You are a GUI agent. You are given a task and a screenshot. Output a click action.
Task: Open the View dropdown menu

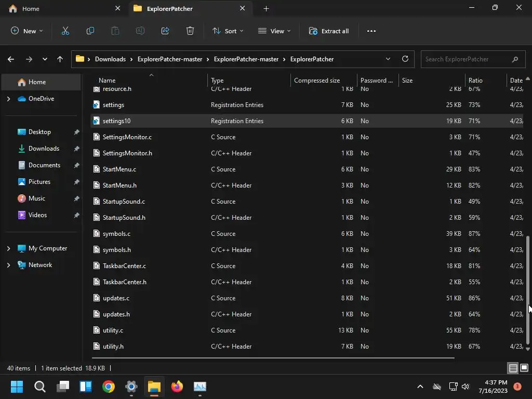click(274, 31)
